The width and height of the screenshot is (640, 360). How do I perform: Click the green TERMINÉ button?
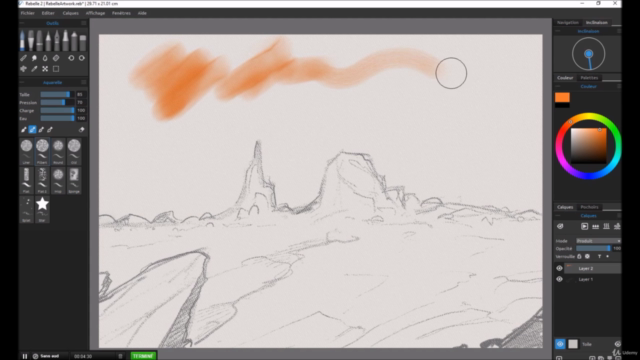(143, 356)
